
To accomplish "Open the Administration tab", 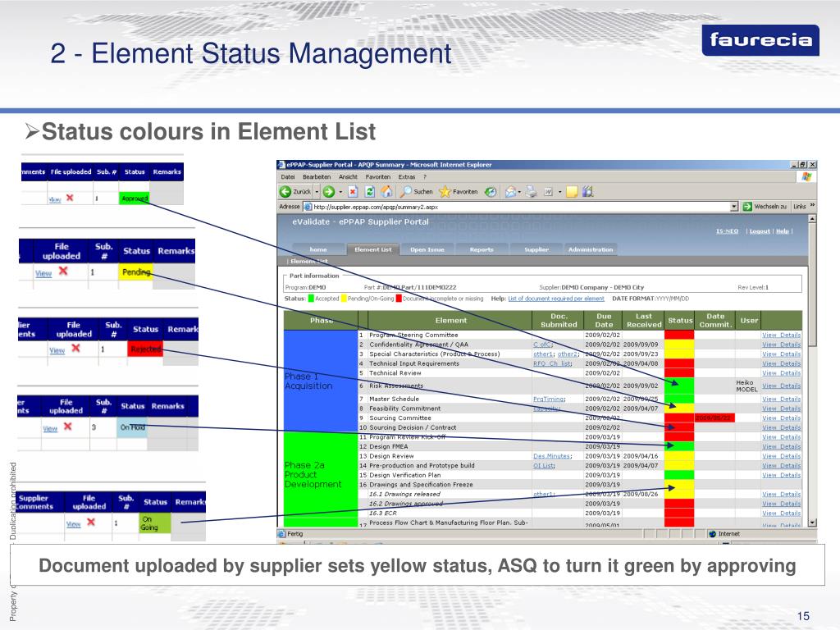I will coord(591,249).
